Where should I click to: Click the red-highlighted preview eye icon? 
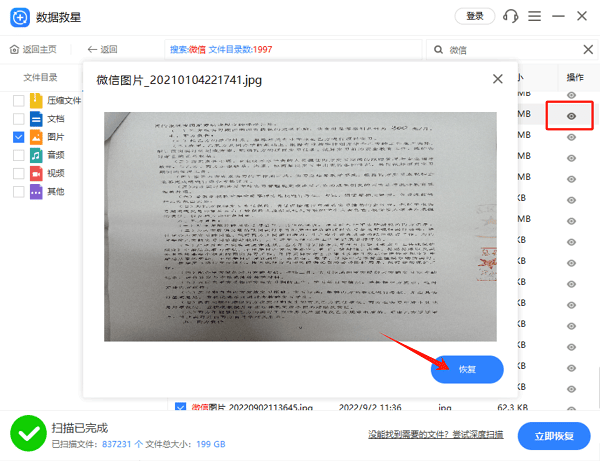[x=571, y=116]
